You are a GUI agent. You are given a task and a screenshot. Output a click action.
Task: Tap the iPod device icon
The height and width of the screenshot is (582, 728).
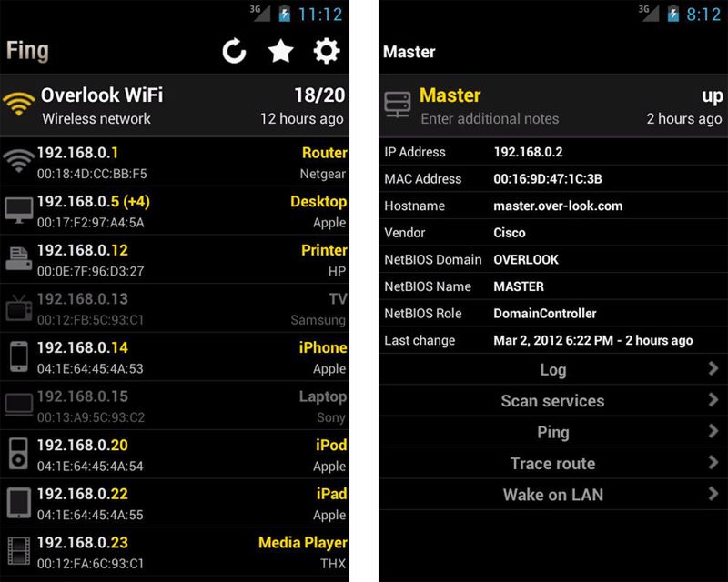[x=18, y=453]
